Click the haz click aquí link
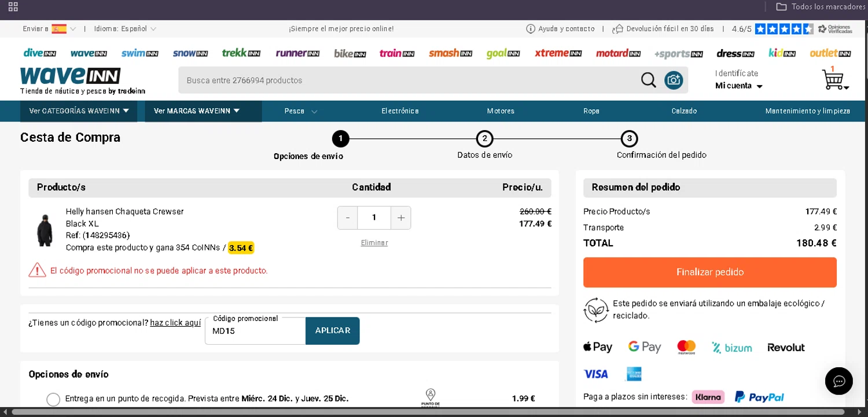Image resolution: width=868 pixels, height=417 pixels. coord(175,323)
